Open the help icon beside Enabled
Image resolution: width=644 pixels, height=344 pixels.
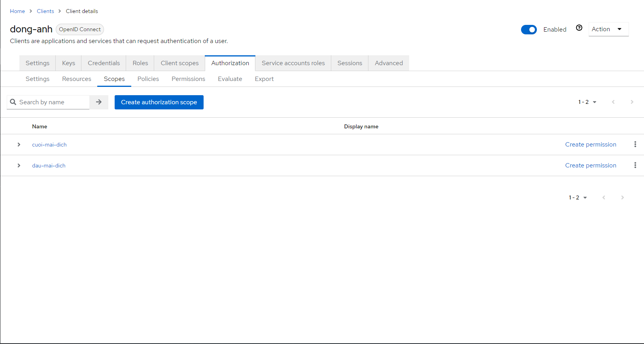coord(579,28)
